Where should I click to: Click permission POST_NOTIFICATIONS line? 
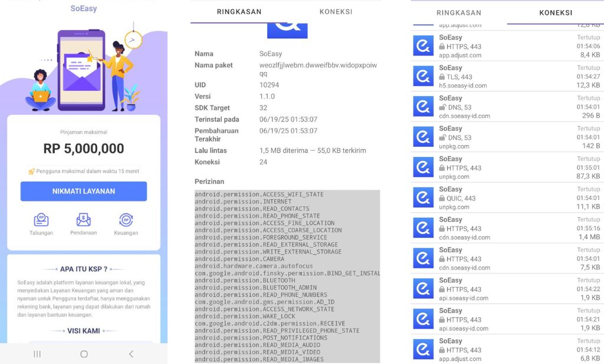pyautogui.click(x=261, y=338)
